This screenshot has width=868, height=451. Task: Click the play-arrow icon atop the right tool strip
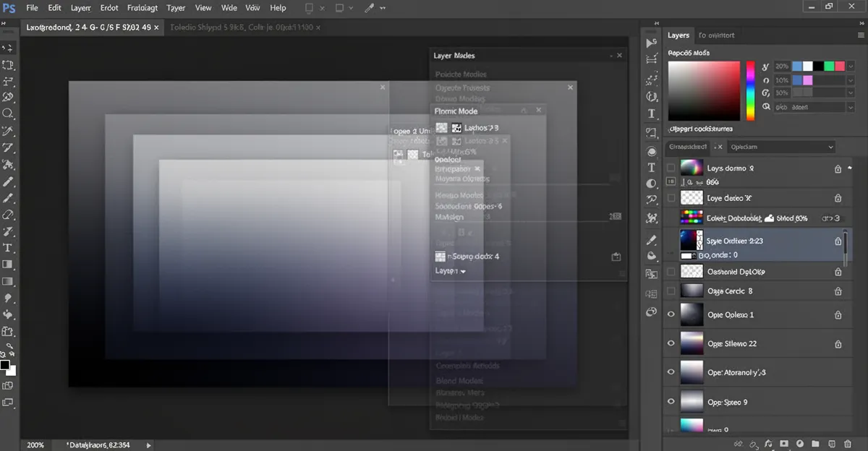click(652, 43)
